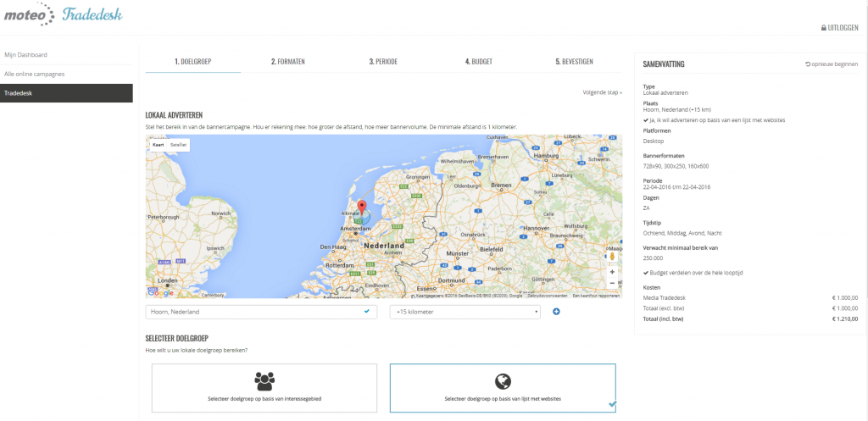Select doelgroep op basis van interessegebied card

tap(264, 388)
